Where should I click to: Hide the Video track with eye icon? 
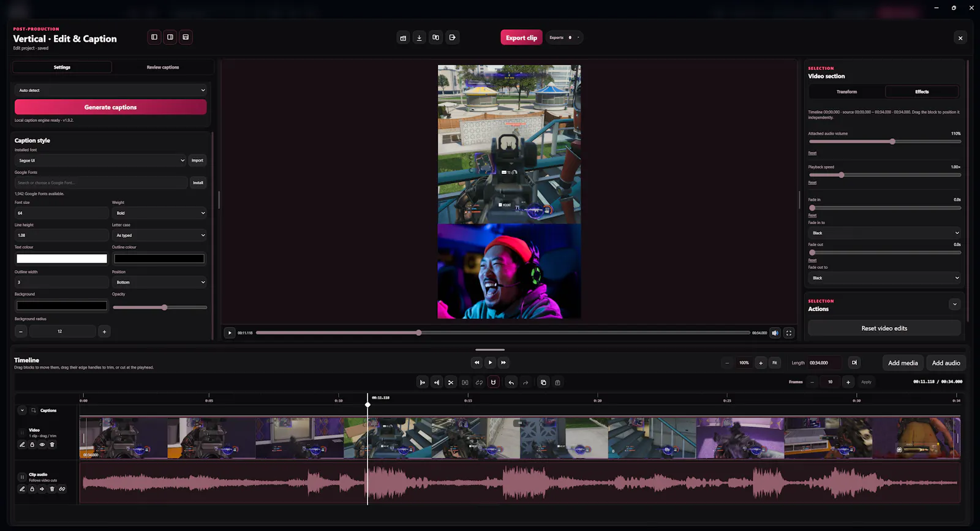coord(42,445)
